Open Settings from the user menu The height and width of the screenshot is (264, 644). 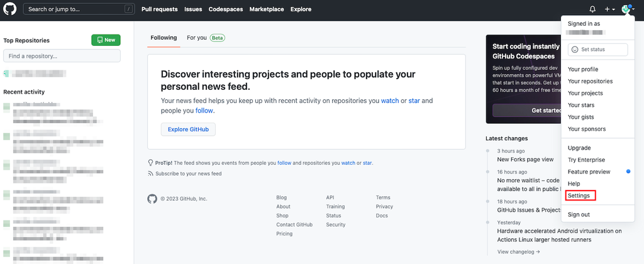pos(579,196)
